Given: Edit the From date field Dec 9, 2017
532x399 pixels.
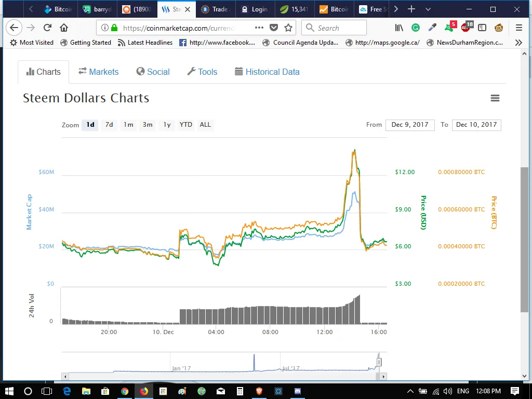Looking at the screenshot, I should point(410,125).
